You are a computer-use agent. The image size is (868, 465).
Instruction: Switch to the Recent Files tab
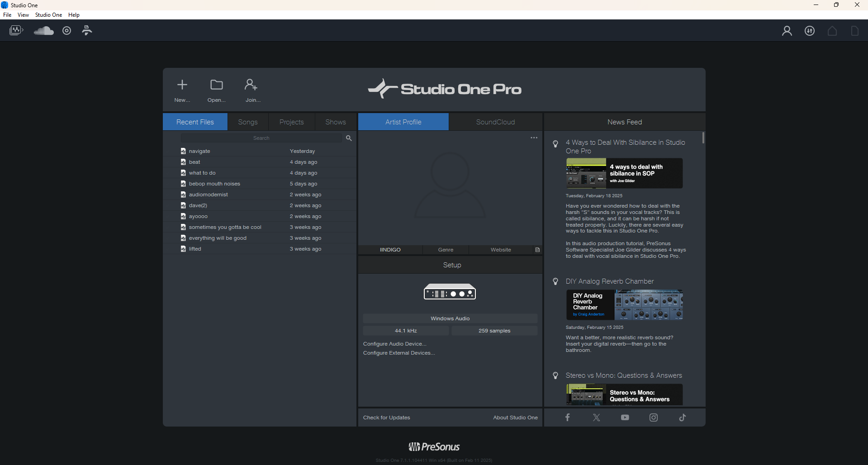[x=195, y=122]
